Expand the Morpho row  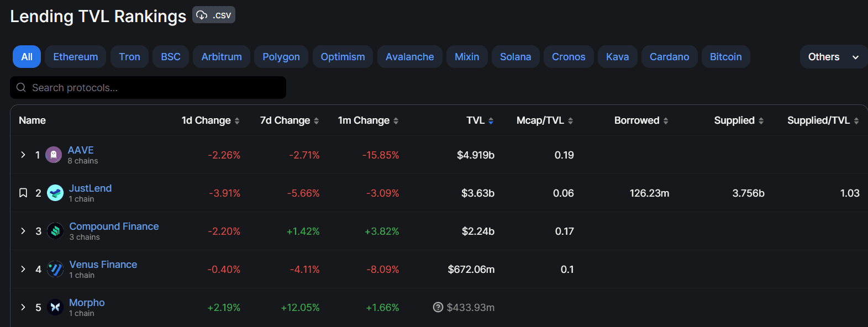click(23, 307)
